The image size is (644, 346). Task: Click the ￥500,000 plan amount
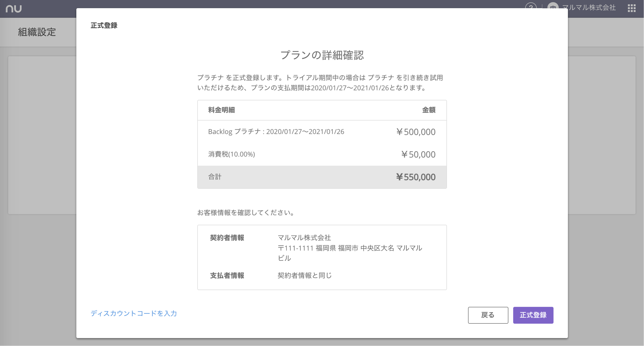(x=415, y=132)
